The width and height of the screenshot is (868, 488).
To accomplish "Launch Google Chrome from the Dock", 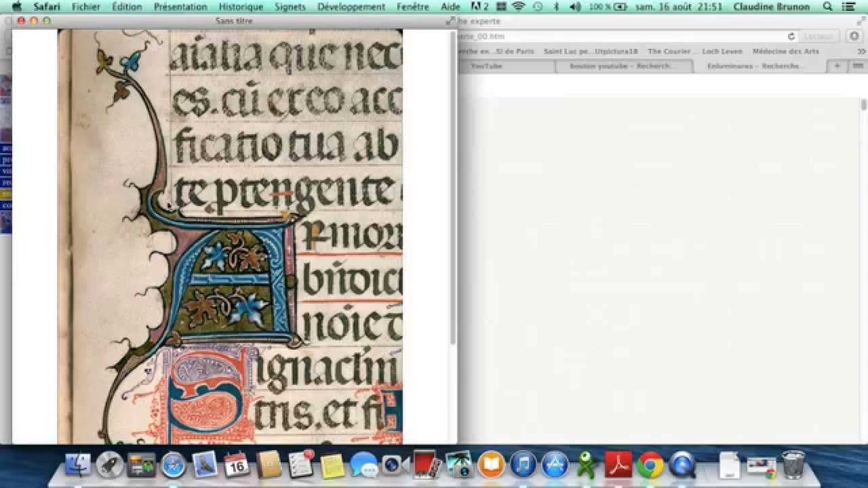I will pos(650,465).
